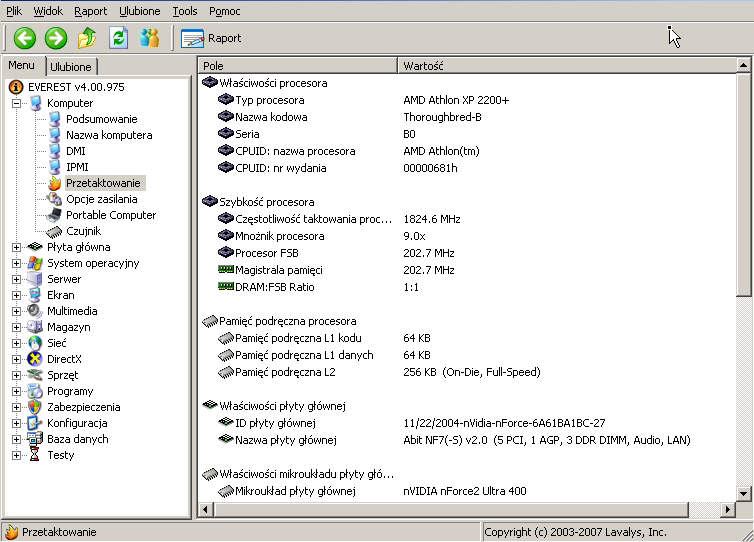
Task: Select the Typ procesora row
Action: coord(466,100)
